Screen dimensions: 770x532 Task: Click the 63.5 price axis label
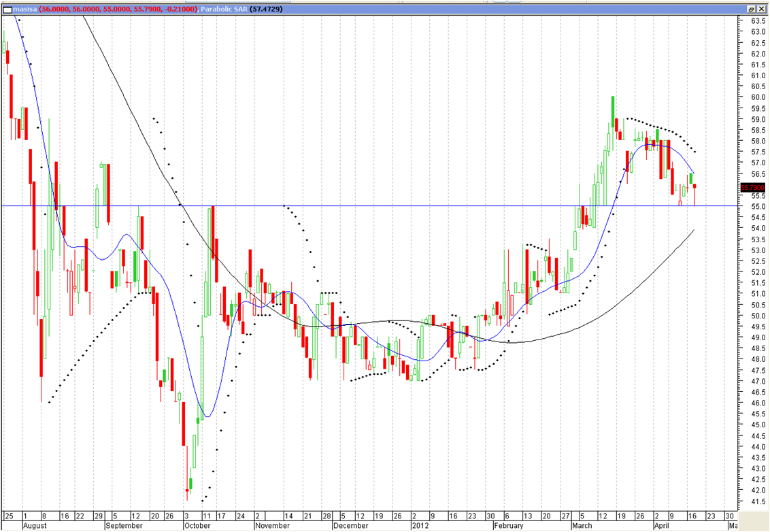point(758,20)
